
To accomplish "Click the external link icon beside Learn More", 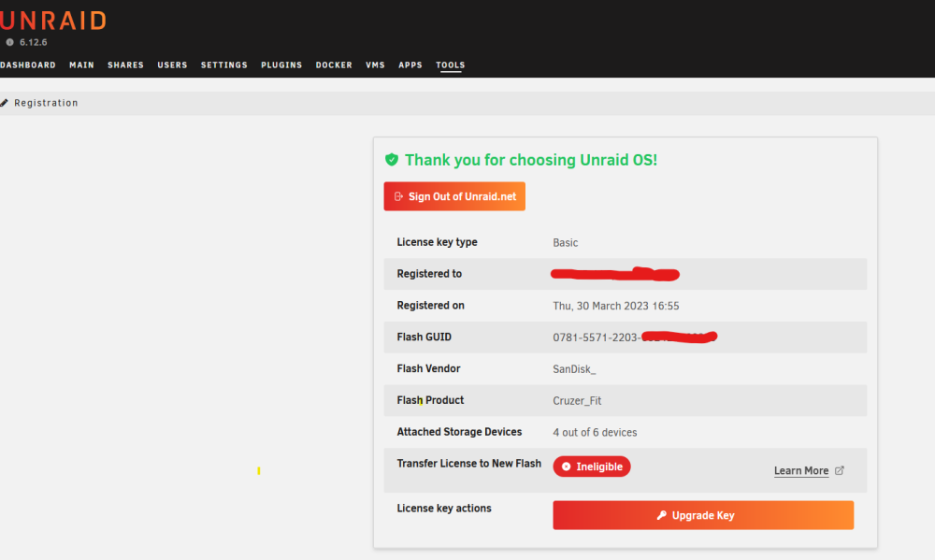I will [x=840, y=470].
